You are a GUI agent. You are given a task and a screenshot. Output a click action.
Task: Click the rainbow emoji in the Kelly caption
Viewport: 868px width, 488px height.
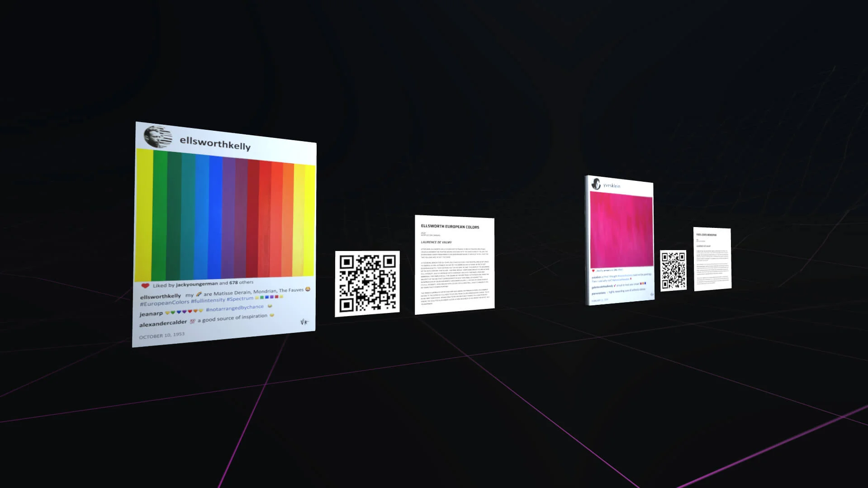point(199,294)
